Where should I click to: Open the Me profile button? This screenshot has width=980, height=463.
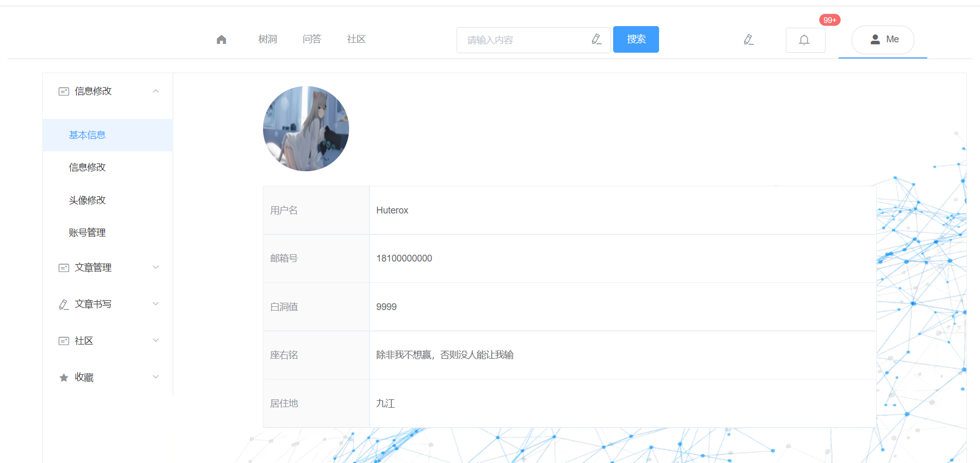(x=883, y=40)
